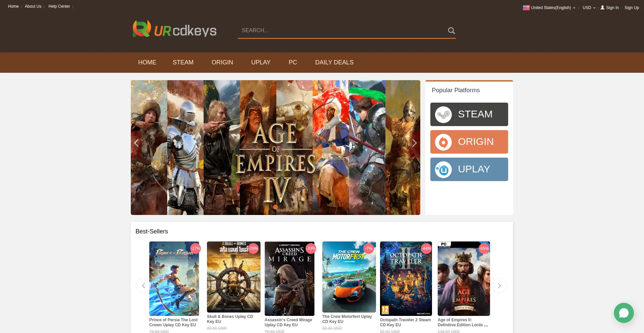
Task: Click the URcdkeys logo
Action: 174,29
